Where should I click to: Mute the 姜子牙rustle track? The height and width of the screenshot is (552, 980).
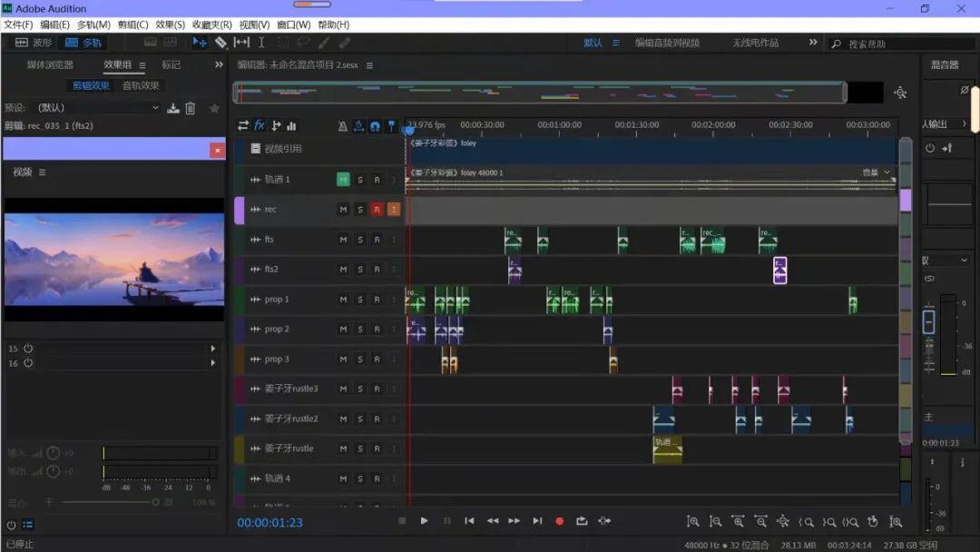pyautogui.click(x=343, y=448)
